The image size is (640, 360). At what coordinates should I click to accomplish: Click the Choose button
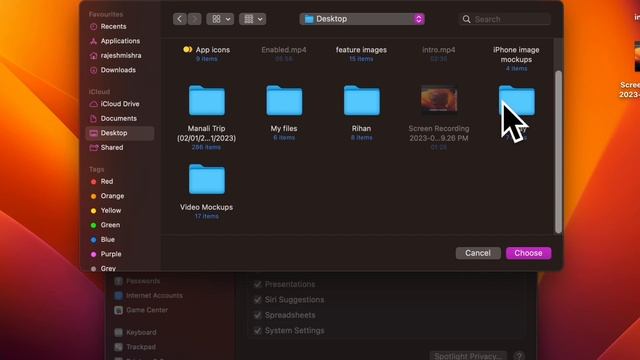pos(529,253)
